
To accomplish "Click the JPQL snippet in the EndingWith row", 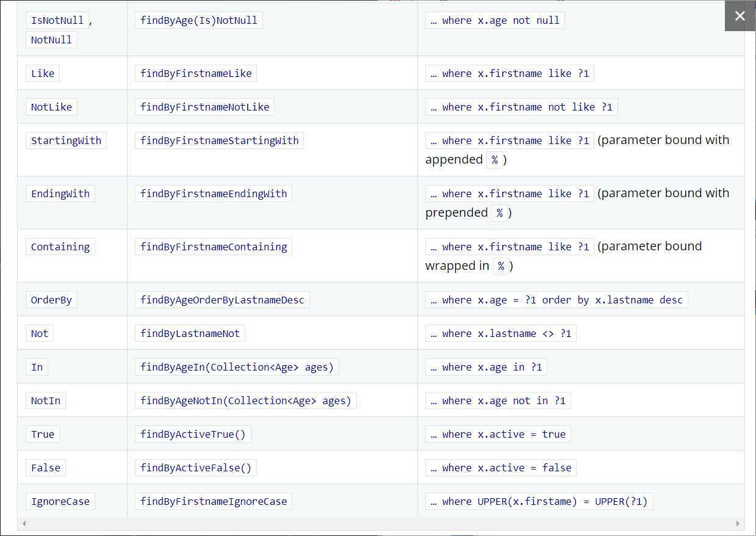I will 509,194.
